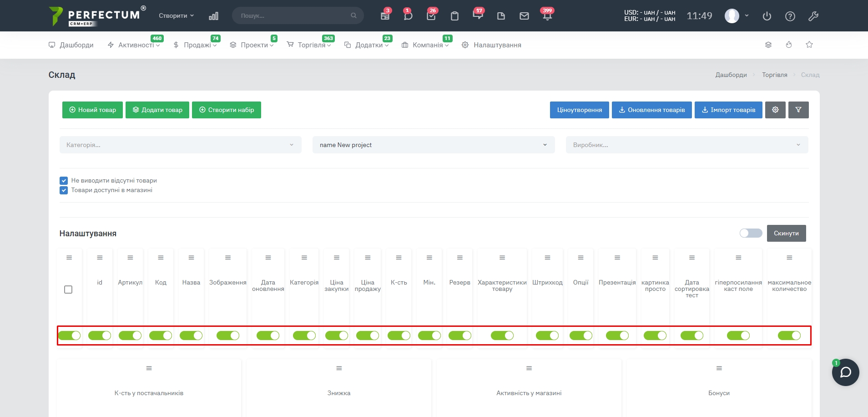This screenshot has width=868, height=417.
Task: Click the floating chat bubble icon
Action: pos(845,372)
